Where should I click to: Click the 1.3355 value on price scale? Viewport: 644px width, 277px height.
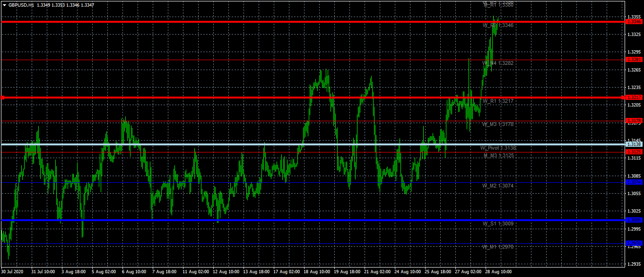point(634,17)
